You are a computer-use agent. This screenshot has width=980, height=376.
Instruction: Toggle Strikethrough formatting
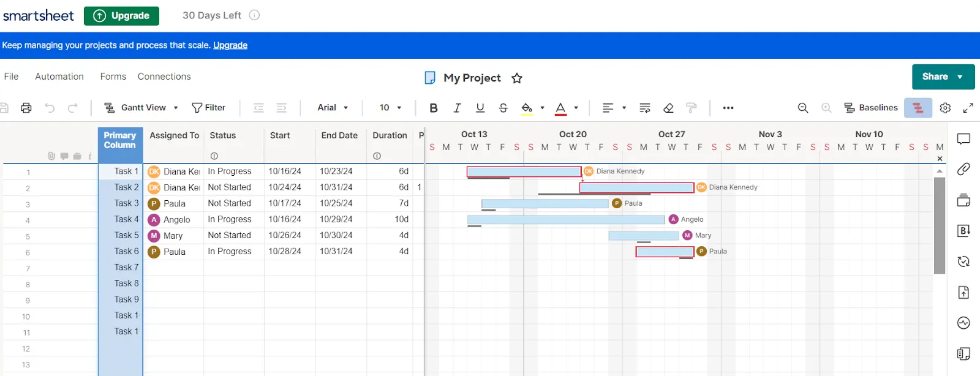[x=503, y=108]
